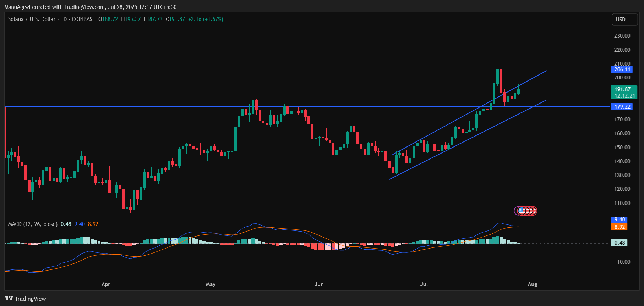Click the TradingView logo at bottom left

tap(26, 299)
